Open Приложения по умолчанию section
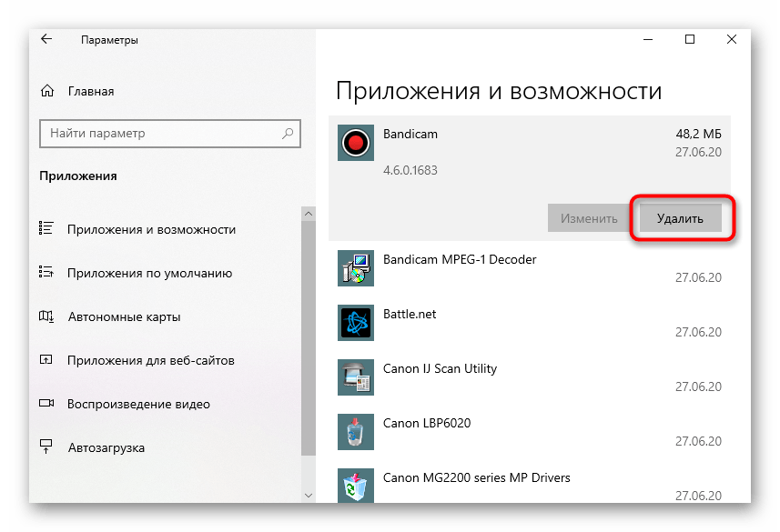The image size is (780, 532). point(150,274)
